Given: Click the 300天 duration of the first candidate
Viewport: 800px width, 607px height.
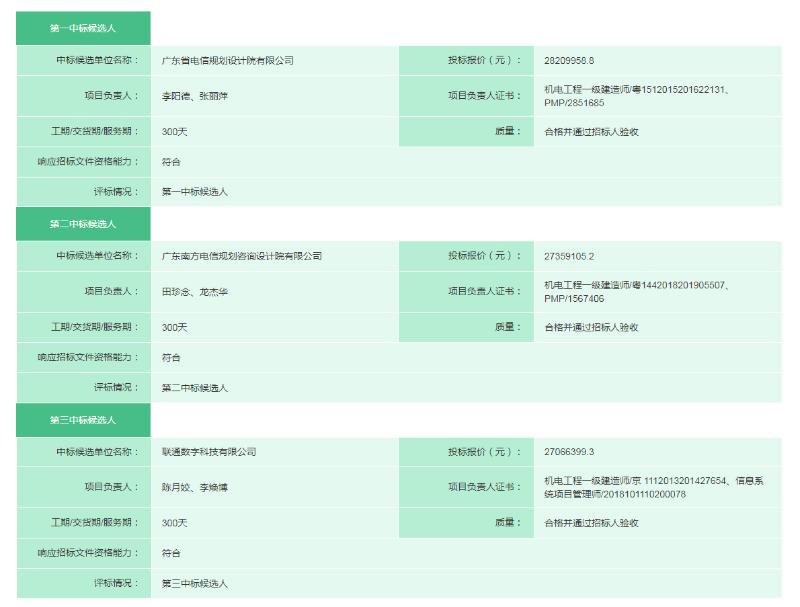Looking at the screenshot, I should pyautogui.click(x=175, y=131).
